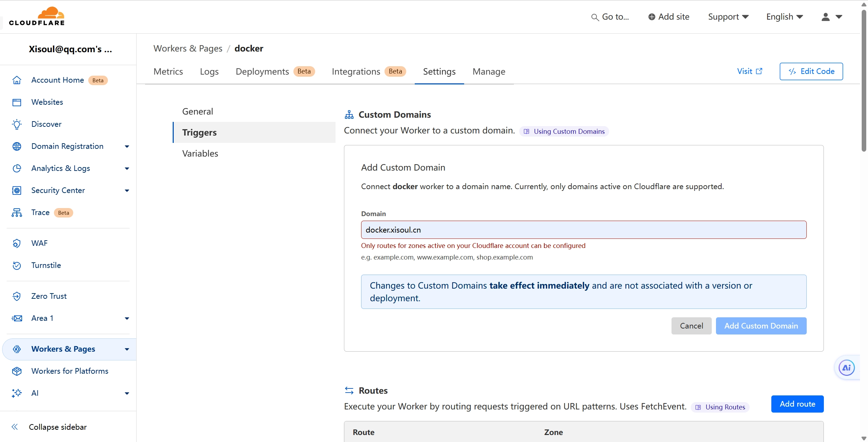
Task: Switch to the Integrations tab
Action: coord(369,71)
